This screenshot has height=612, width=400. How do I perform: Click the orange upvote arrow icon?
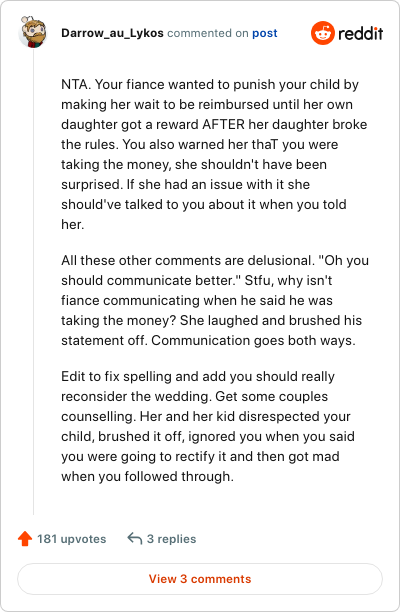25,539
